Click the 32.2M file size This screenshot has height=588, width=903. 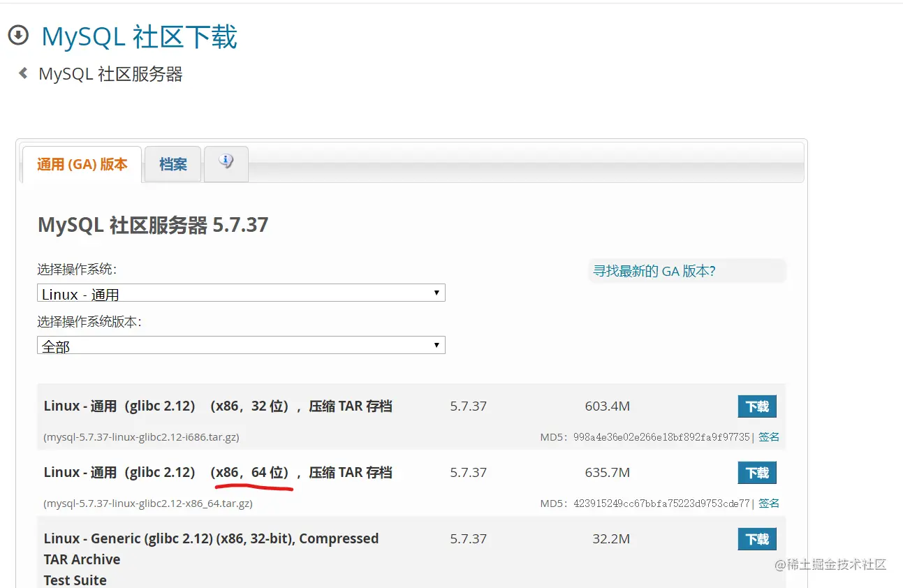(611, 539)
